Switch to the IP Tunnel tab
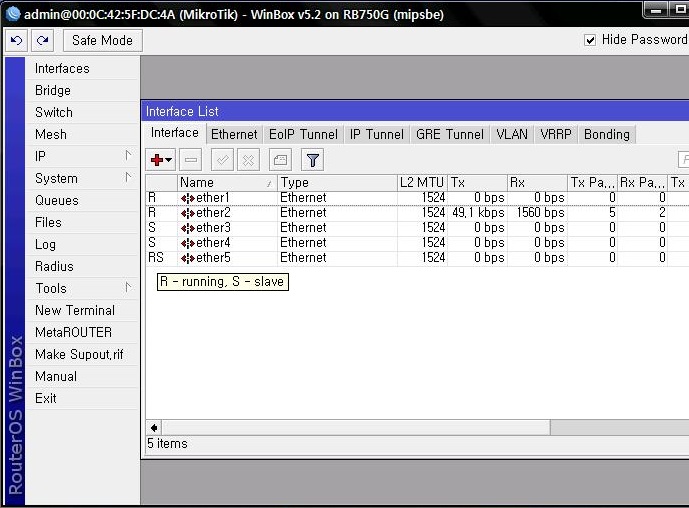689x508 pixels. [x=377, y=134]
